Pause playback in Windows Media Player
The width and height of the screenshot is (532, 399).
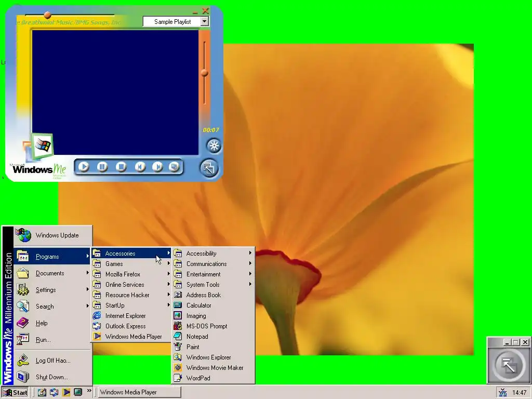tap(102, 167)
